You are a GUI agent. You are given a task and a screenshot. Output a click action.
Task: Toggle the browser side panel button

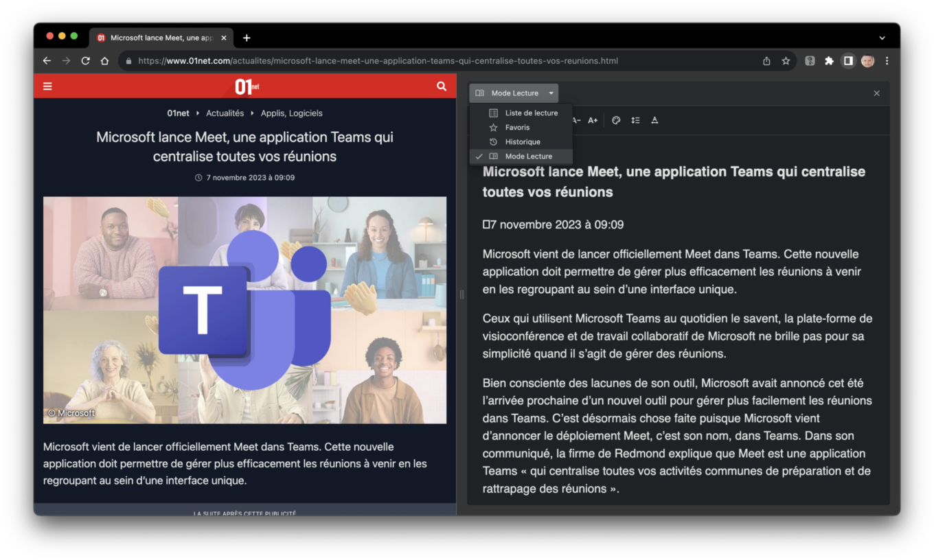pos(848,60)
